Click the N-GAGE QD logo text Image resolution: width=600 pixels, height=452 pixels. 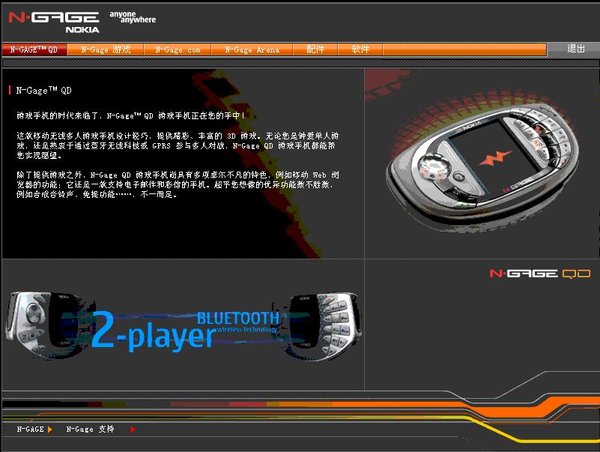point(533,273)
